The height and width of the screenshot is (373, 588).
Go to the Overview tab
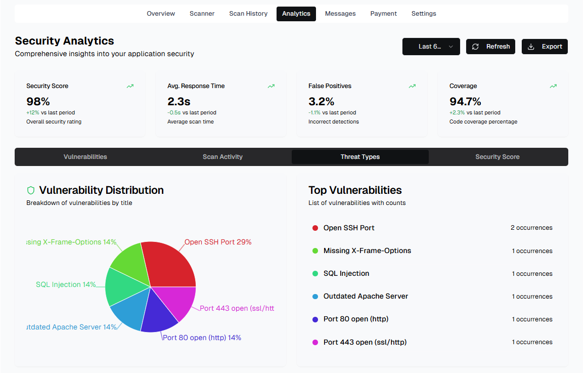(161, 14)
